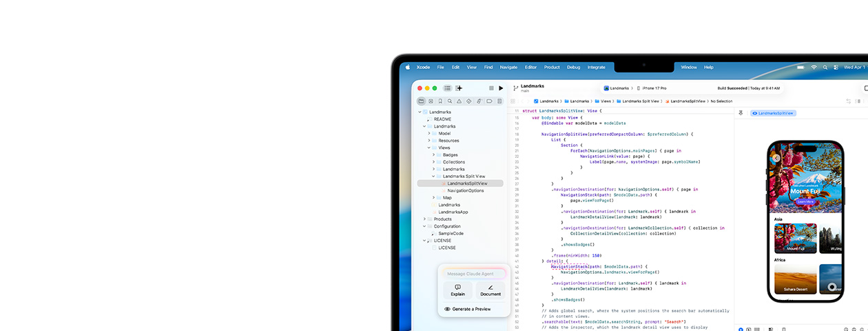Viewport: 868px width, 331px height.
Task: Click the Explain button
Action: point(457,290)
